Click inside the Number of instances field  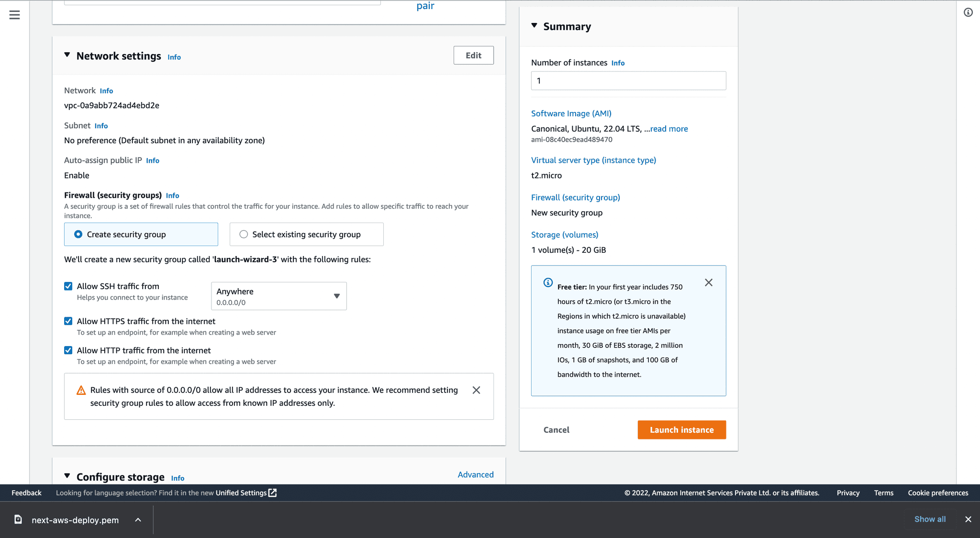coord(628,80)
